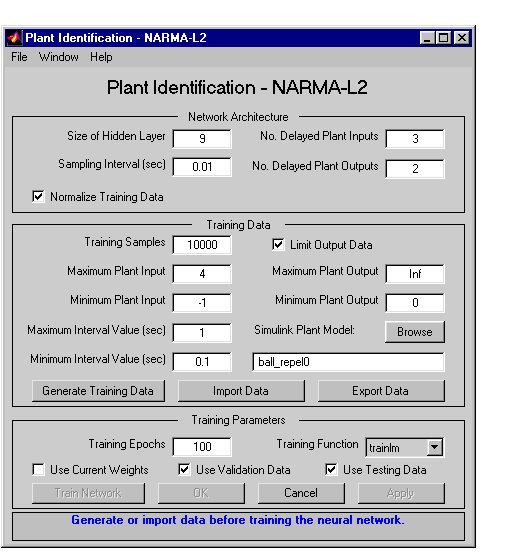Open the Window menu
The width and height of the screenshot is (505, 559).
click(x=59, y=57)
